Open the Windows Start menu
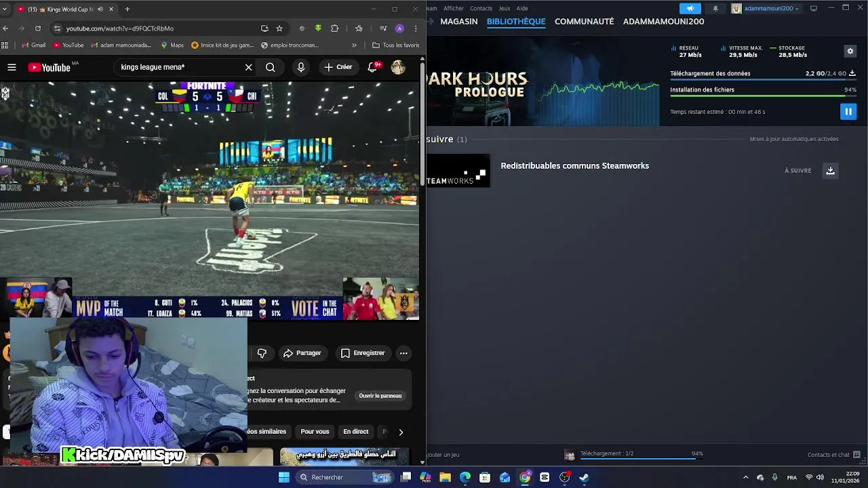Screen dimensions: 868x488 [284, 477]
